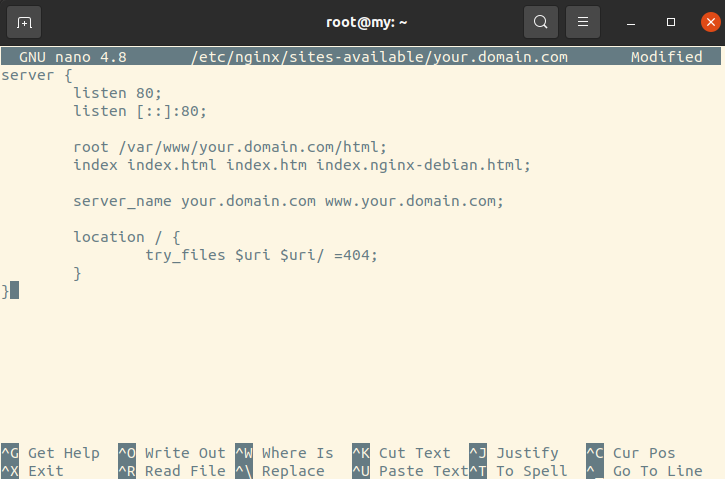Place cursor on 'listen 80;' line
725x479 pixels.
coord(117,93)
